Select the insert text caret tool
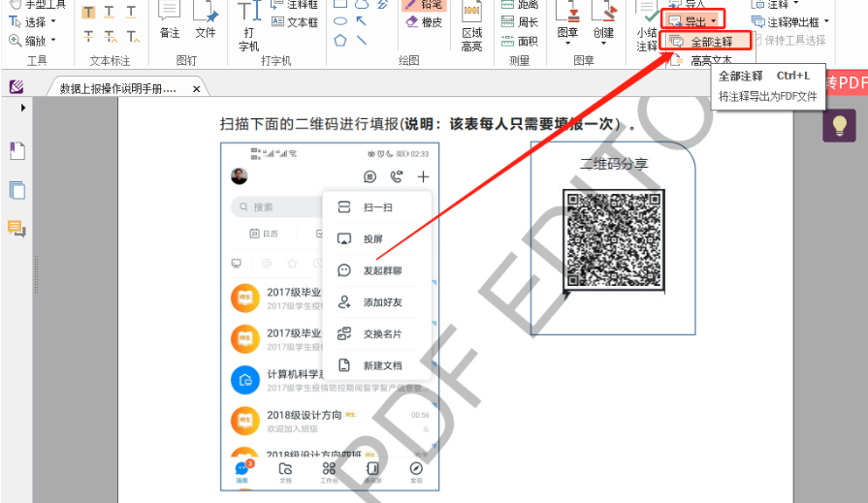This screenshot has width=868, height=503. [x=133, y=37]
